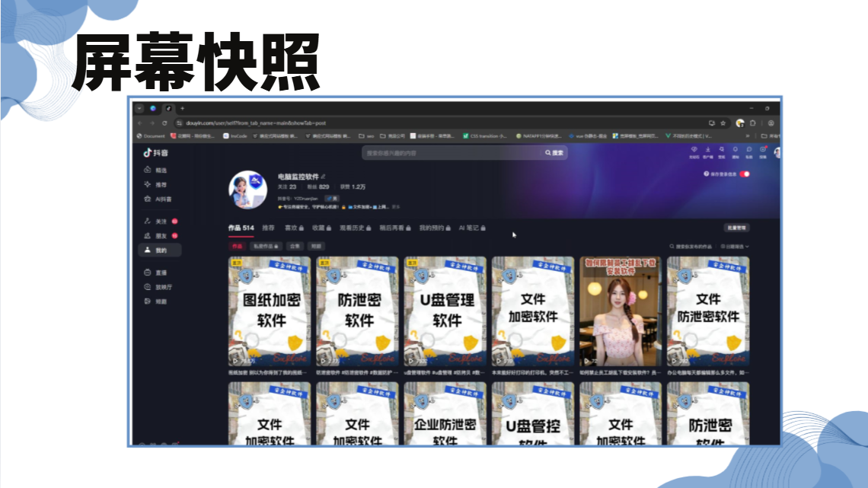Click the browser address bar URL
This screenshot has height=488, width=868.
click(x=257, y=123)
